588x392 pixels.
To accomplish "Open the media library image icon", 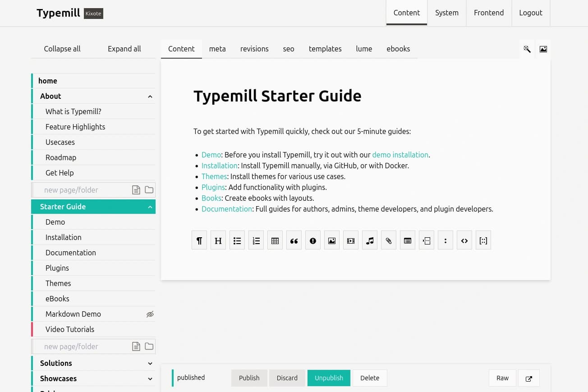I will (543, 49).
